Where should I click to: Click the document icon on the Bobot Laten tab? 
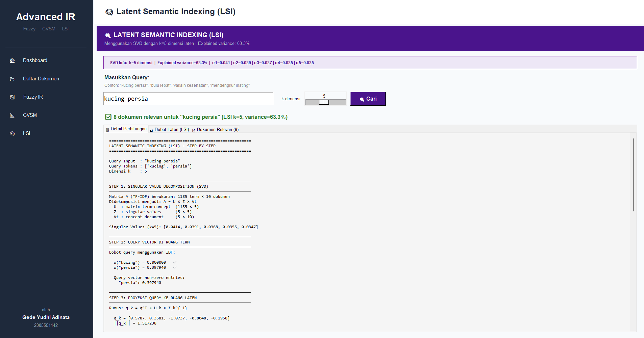[152, 129]
